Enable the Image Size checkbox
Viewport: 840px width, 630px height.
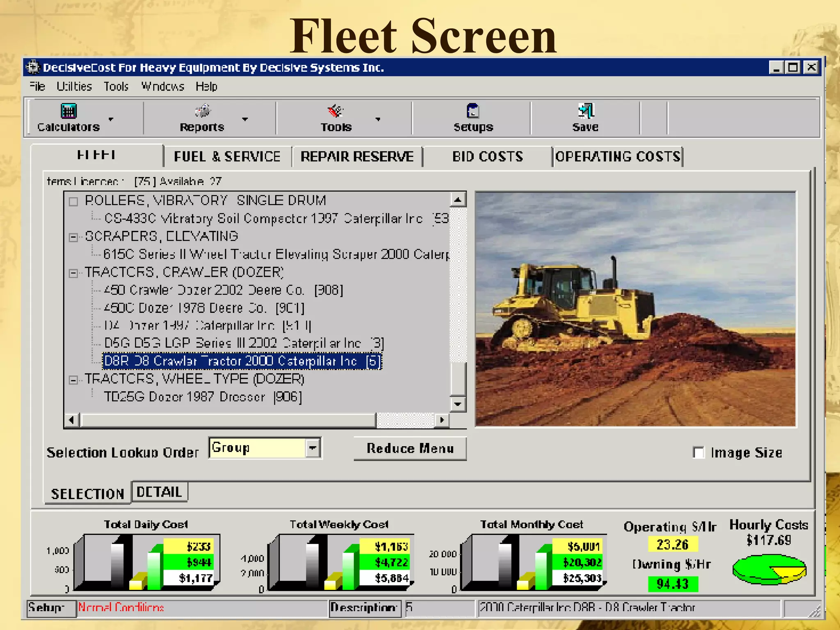[698, 453]
